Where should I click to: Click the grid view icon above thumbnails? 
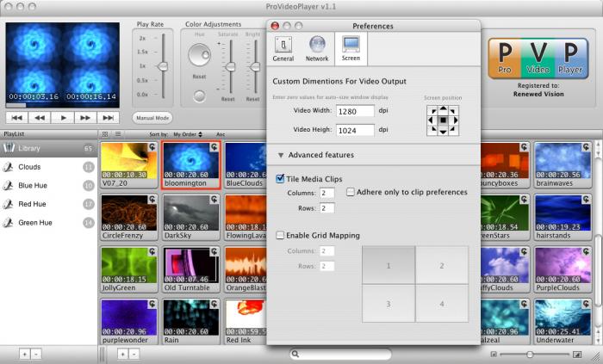105,134
